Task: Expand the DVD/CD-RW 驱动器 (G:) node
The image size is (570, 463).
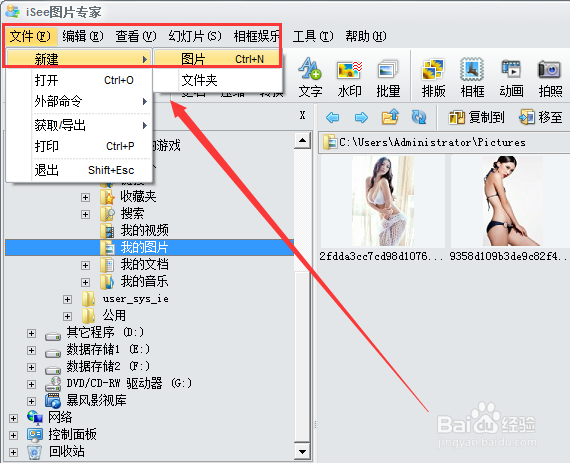Action: (x=32, y=384)
